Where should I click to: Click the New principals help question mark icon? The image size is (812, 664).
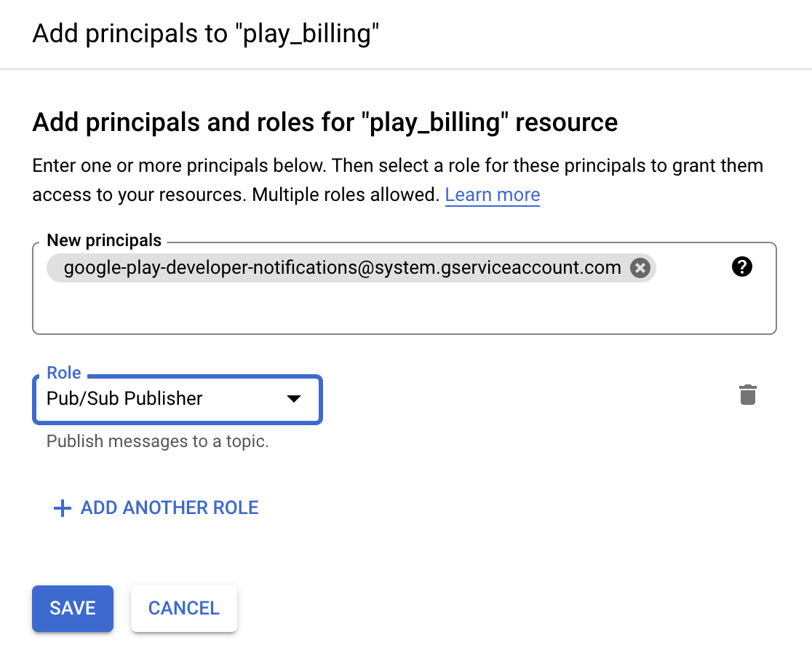tap(741, 267)
